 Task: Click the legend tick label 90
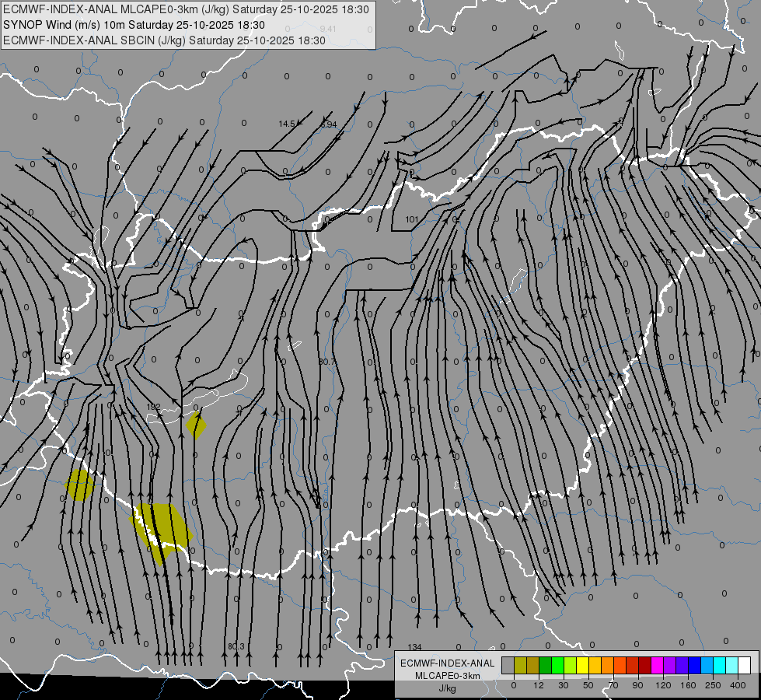point(637,685)
